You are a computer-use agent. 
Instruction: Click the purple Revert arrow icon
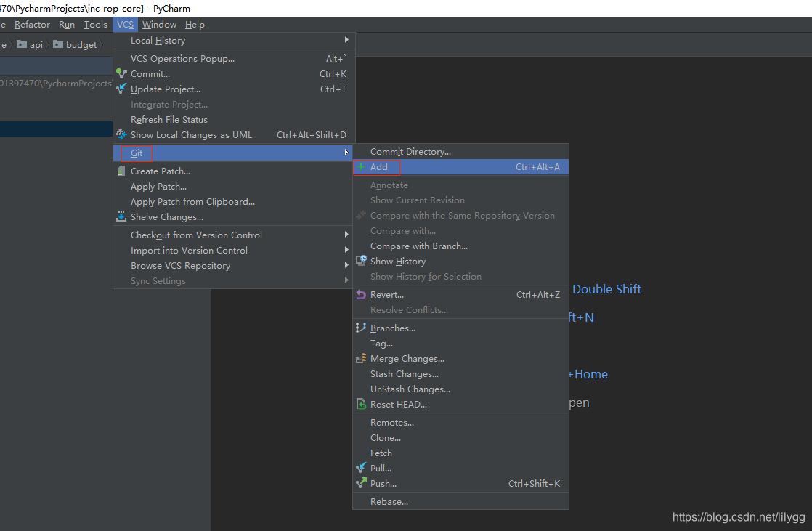click(361, 295)
